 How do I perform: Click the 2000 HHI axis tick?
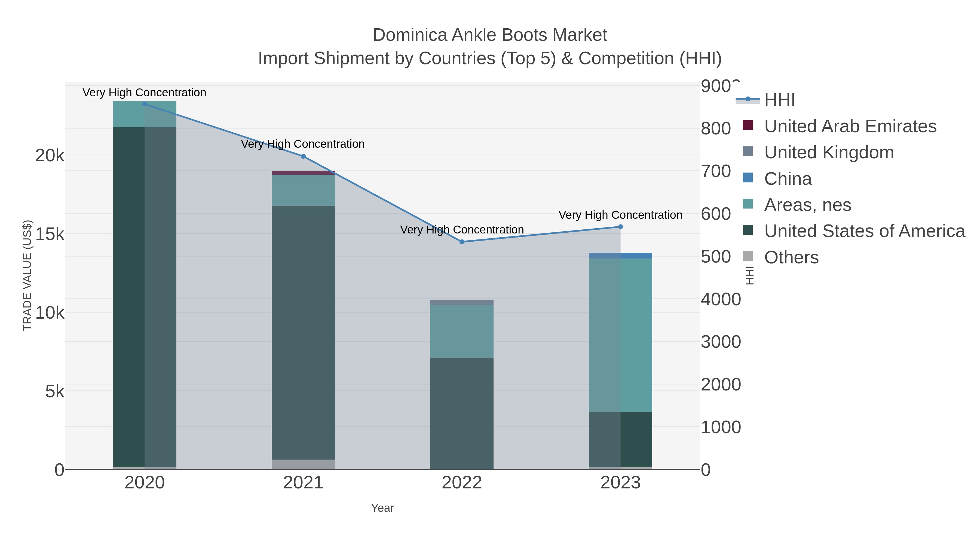[x=721, y=384]
